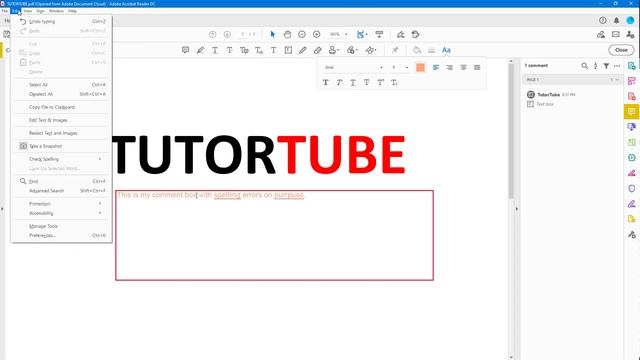Screen dimensions: 640x360
Task: Choose Take a Snapshot menu entry
Action: pos(62,146)
